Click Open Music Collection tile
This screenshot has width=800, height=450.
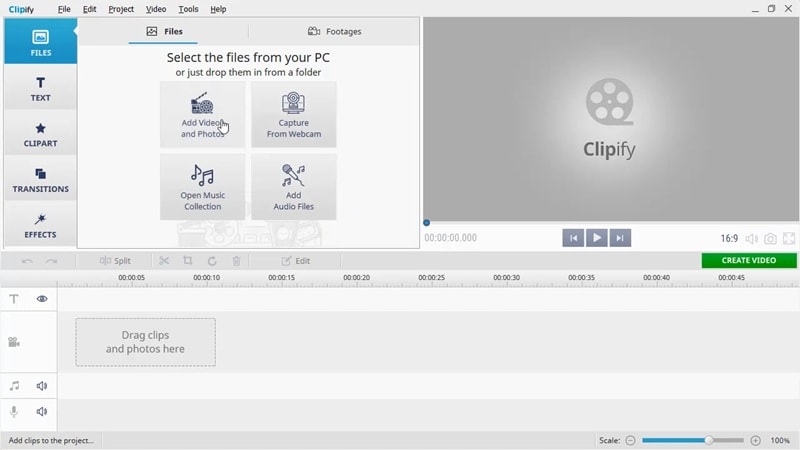[203, 187]
